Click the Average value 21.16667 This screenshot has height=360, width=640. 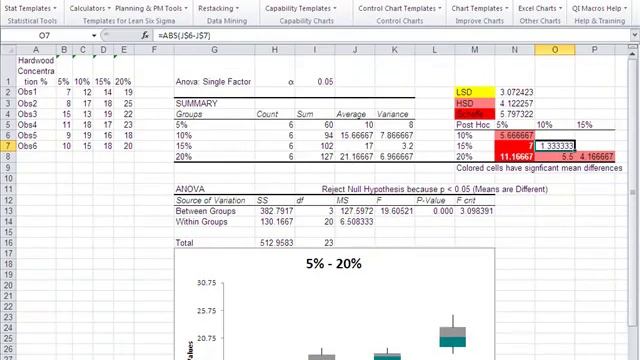pos(355,156)
